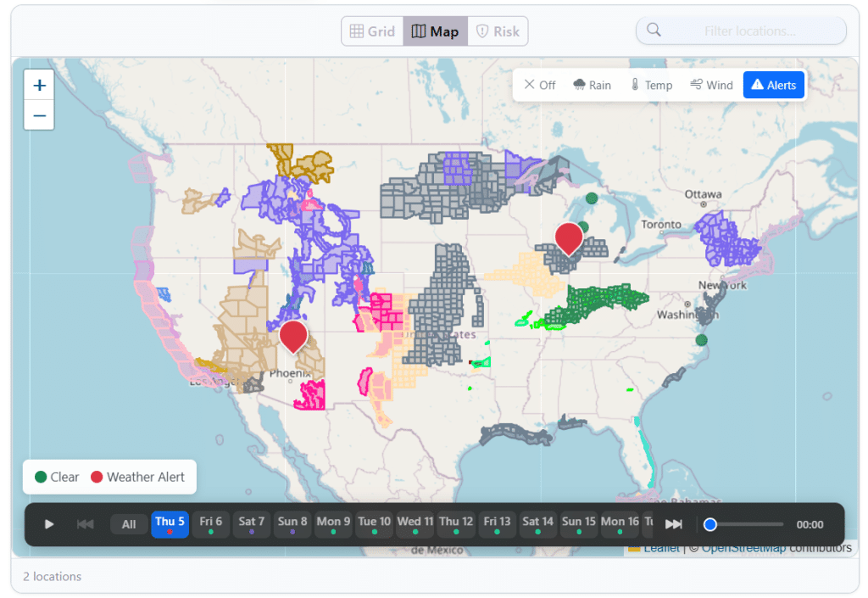
Task: Zoom in on the map
Action: [39, 85]
